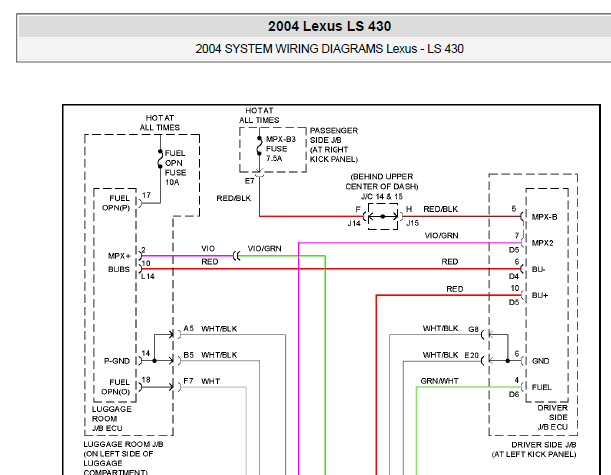Click the P-GND terminal label
Image resolution: width=611 pixels, height=475 pixels.
click(x=117, y=361)
